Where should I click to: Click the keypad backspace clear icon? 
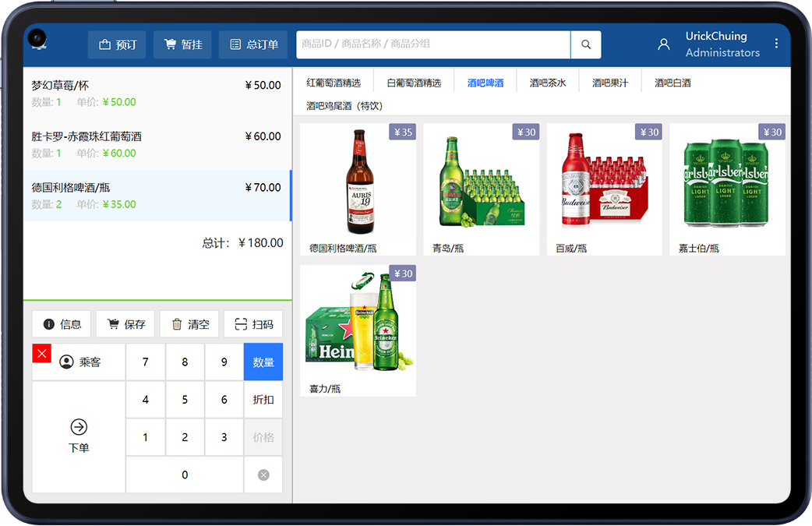263,475
